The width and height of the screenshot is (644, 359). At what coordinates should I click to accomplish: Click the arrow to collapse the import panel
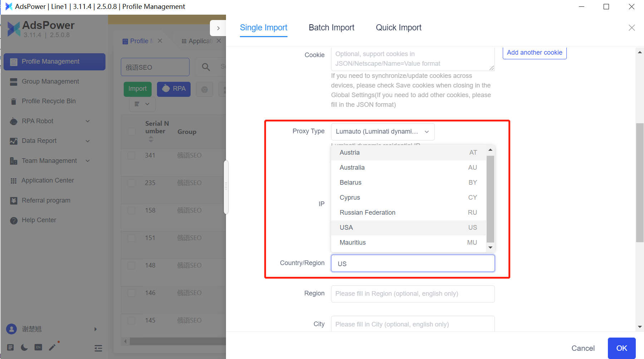point(218,28)
